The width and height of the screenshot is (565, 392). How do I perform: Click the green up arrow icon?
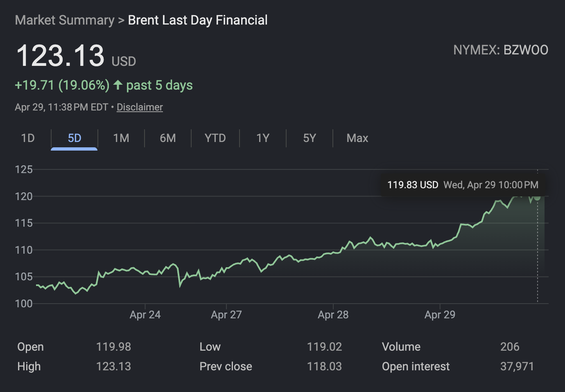(x=118, y=85)
